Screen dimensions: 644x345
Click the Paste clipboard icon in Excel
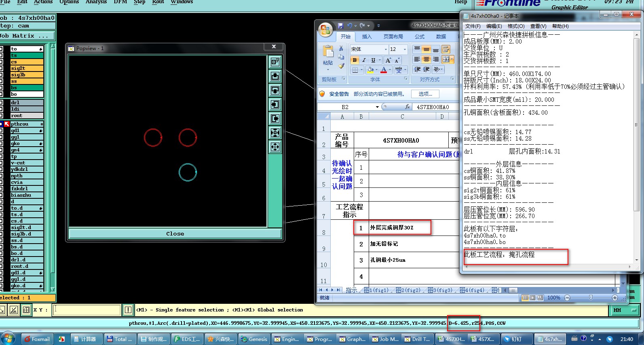click(x=328, y=51)
